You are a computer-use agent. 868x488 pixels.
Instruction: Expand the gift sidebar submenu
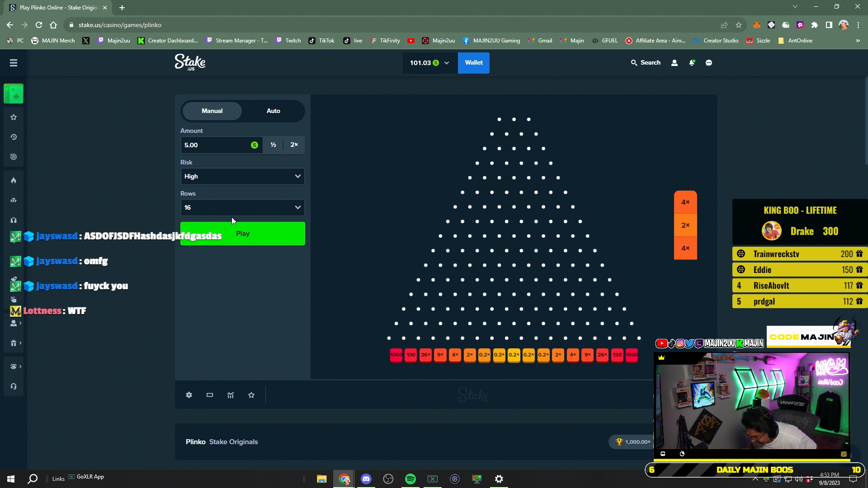[x=16, y=343]
